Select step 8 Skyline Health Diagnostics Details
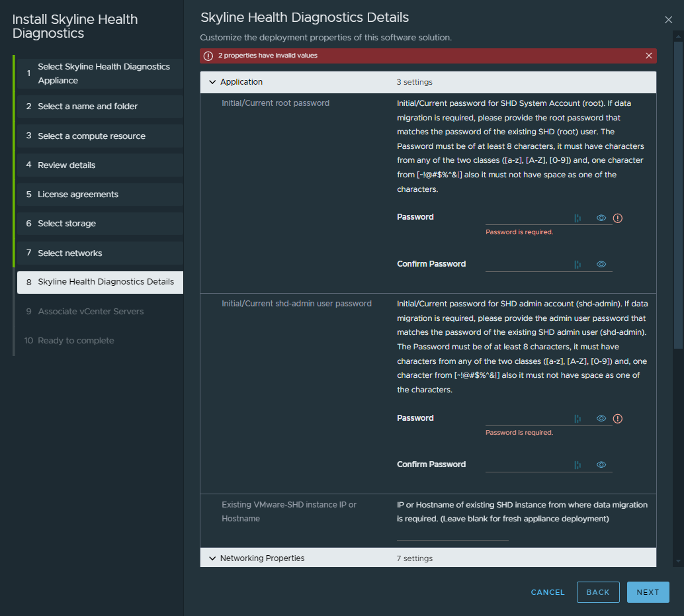 click(100, 283)
